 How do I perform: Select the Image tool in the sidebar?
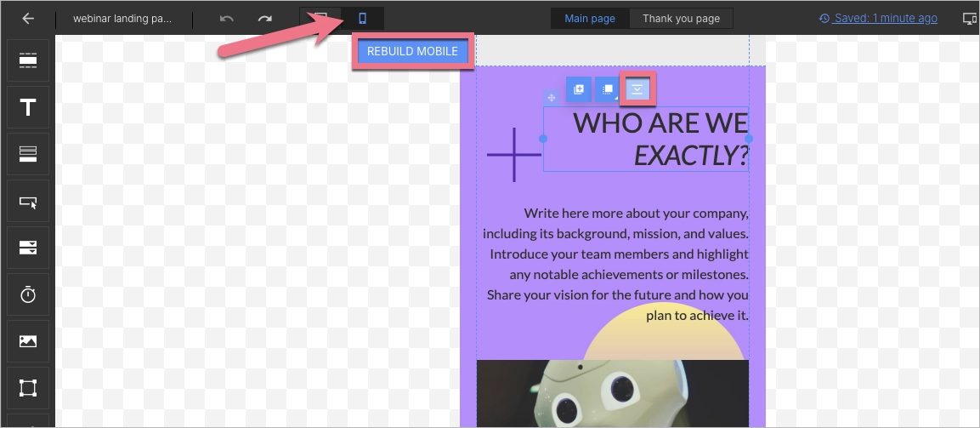click(28, 341)
